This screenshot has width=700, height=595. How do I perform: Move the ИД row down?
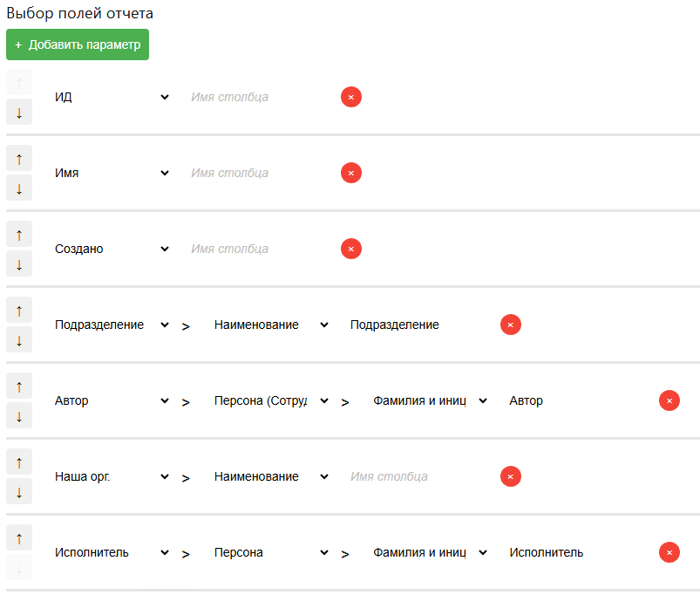click(x=19, y=113)
